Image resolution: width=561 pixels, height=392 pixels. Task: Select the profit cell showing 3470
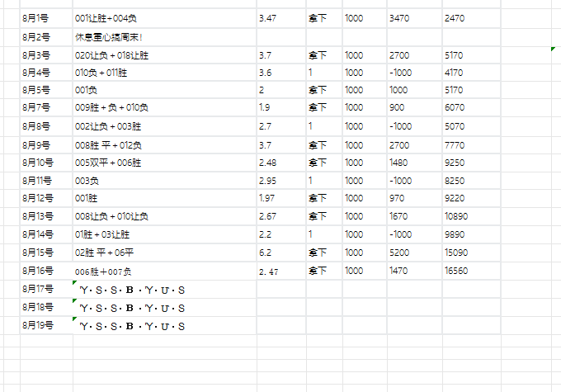[x=400, y=17]
